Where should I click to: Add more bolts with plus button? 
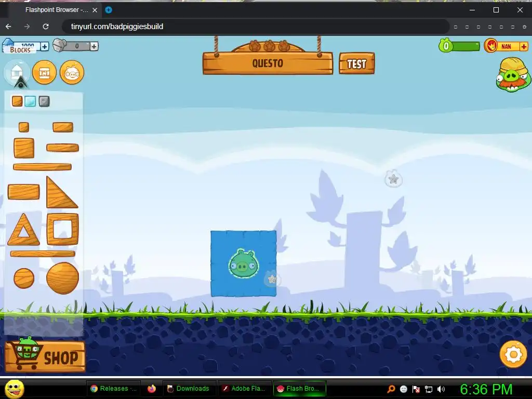tap(94, 46)
